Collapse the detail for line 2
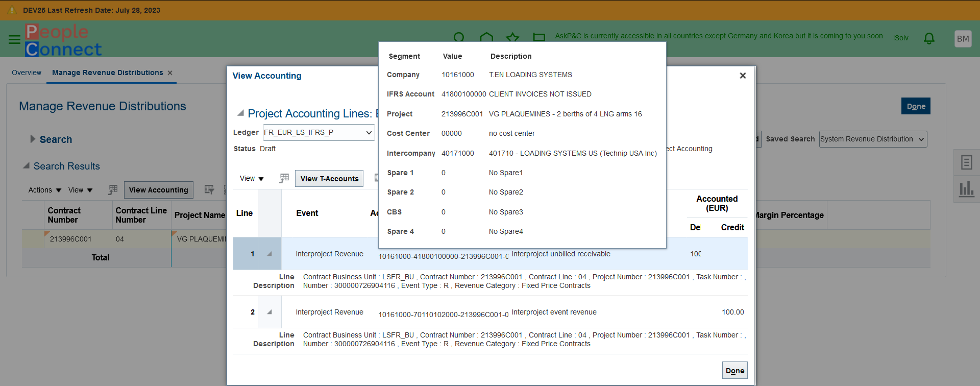980x386 pixels. point(269,312)
